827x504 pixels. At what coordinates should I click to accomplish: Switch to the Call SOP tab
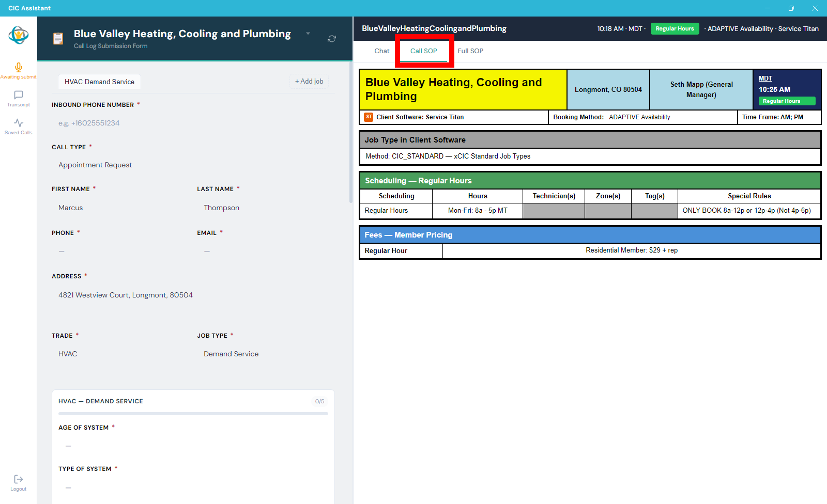pyautogui.click(x=424, y=51)
